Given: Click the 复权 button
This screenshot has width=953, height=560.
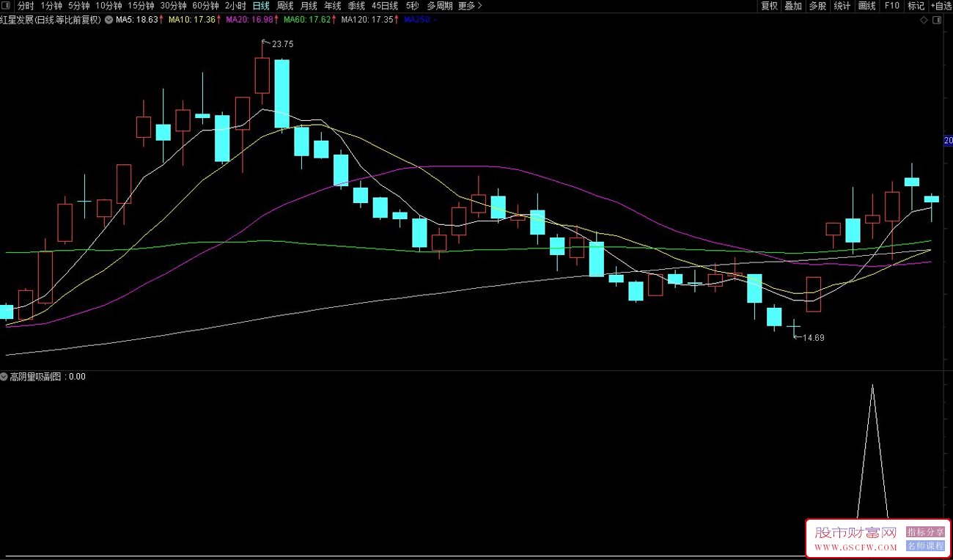Looking at the screenshot, I should pyautogui.click(x=769, y=6).
